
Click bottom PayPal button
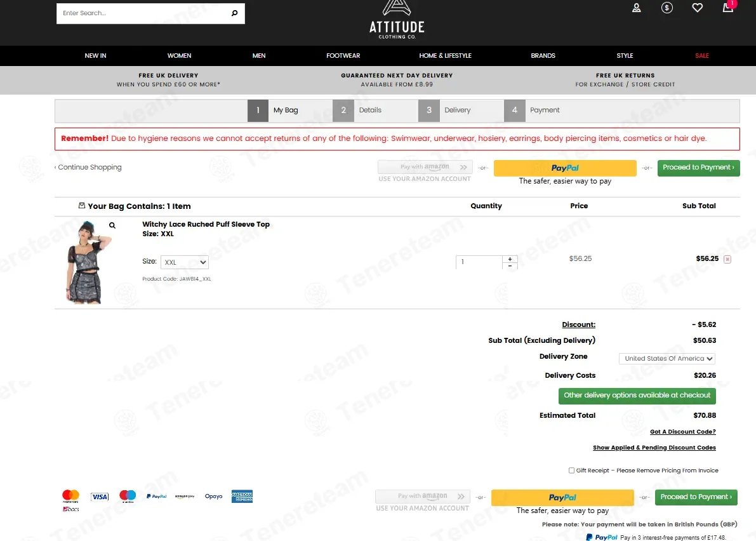point(562,497)
